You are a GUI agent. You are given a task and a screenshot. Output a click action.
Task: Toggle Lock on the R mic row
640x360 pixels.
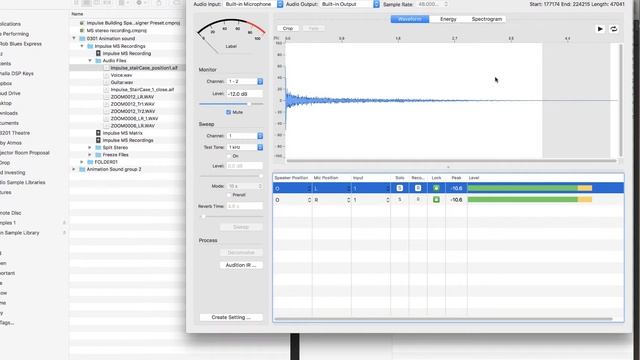(x=436, y=200)
